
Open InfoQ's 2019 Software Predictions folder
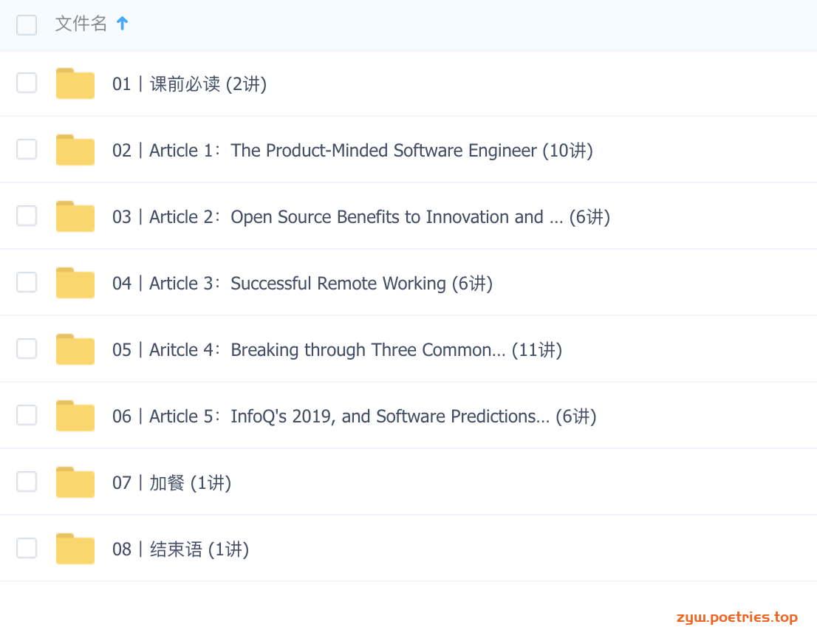355,417
